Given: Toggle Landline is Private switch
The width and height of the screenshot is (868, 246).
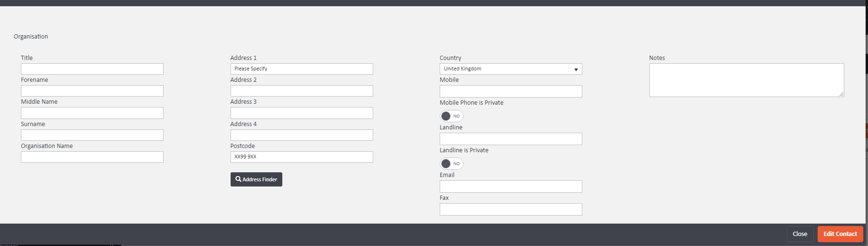Looking at the screenshot, I should pos(451,164).
